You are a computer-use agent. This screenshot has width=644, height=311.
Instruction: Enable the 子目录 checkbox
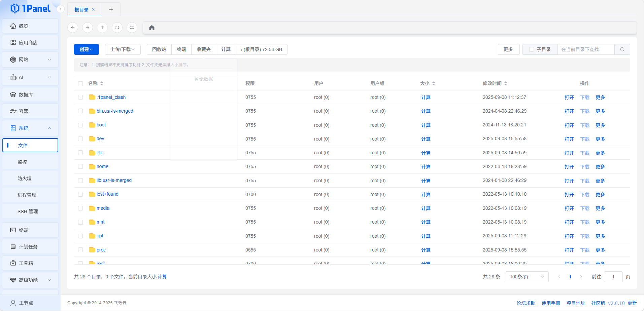click(532, 49)
